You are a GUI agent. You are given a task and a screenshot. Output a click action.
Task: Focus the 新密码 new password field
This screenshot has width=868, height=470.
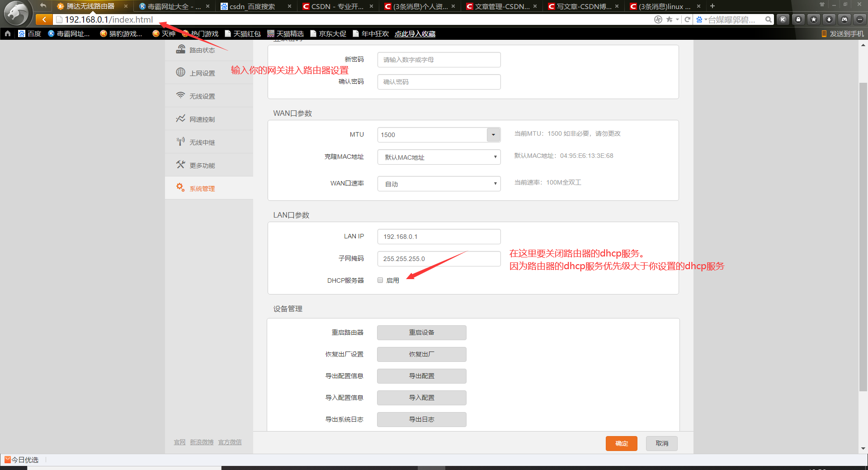439,60
